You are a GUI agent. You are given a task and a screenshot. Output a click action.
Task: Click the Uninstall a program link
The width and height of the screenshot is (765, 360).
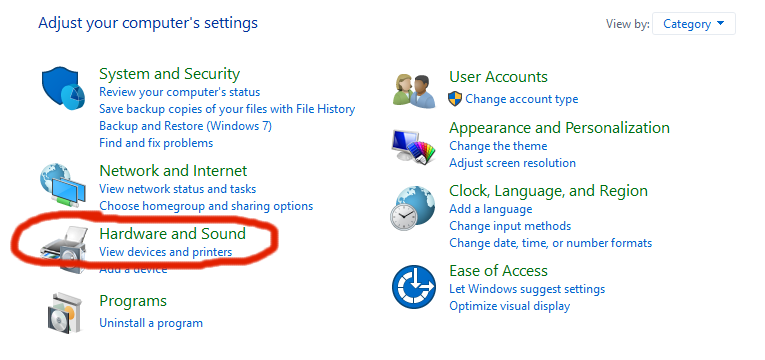[151, 323]
